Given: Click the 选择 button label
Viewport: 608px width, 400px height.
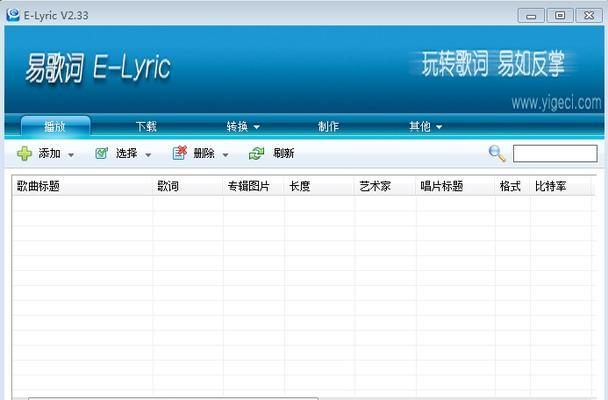Looking at the screenshot, I should (x=126, y=153).
